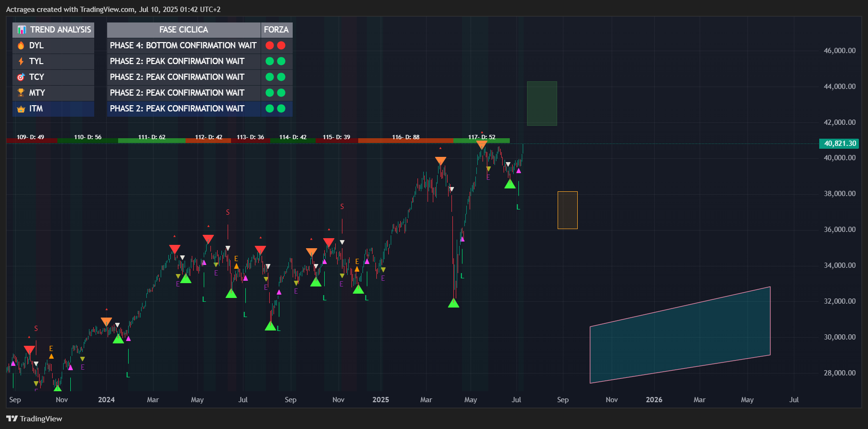Click the current price tag 40,821.30

click(840, 143)
